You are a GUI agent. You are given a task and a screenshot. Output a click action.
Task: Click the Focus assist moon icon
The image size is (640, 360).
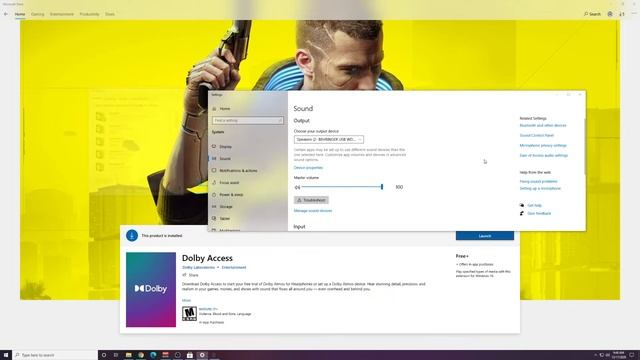(x=214, y=182)
